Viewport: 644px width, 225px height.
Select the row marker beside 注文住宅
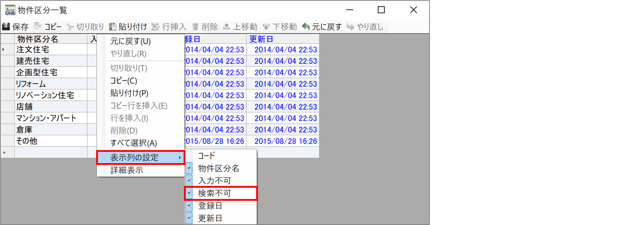[x=7, y=50]
